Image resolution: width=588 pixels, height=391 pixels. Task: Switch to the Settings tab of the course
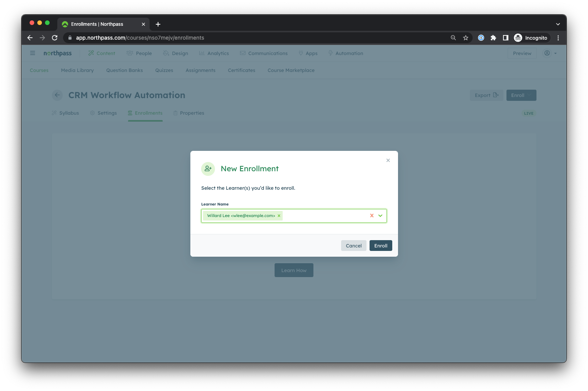click(x=107, y=113)
